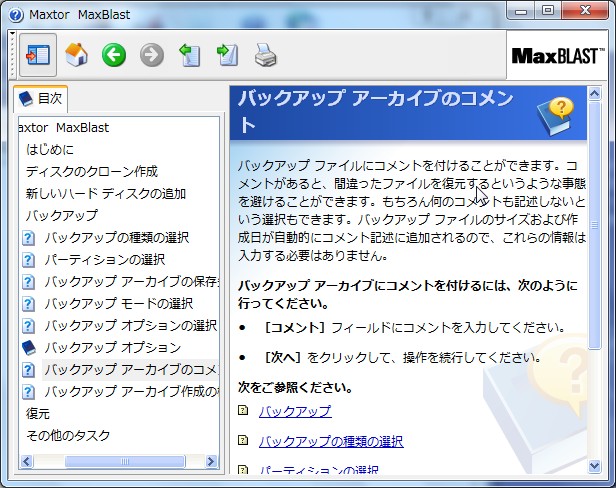Click the tree pane horizontal scrollbar thumb
Image resolution: width=616 pixels, height=488 pixels.
coord(125,461)
